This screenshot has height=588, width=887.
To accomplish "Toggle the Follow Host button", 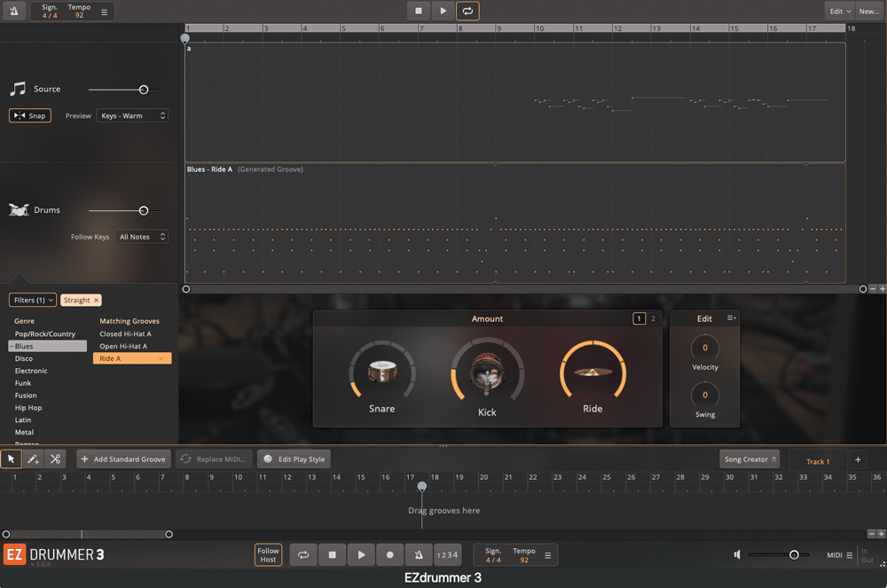I will 268,555.
